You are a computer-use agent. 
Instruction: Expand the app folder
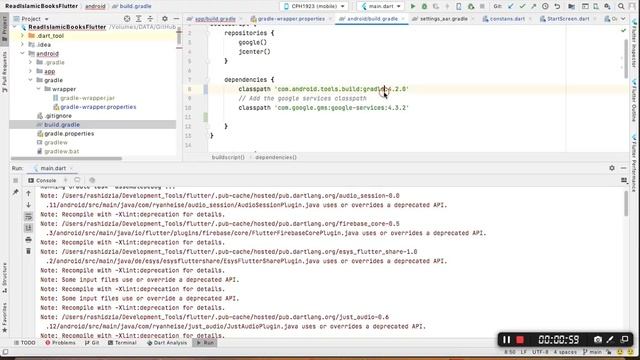click(x=31, y=71)
